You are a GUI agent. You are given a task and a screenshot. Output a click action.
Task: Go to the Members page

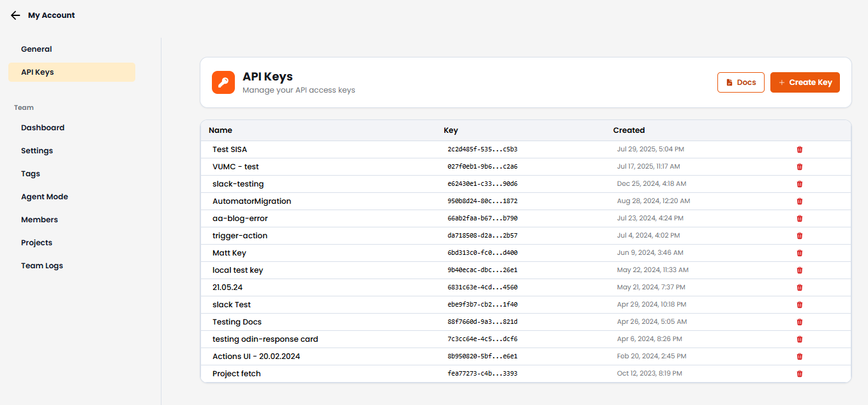point(39,219)
